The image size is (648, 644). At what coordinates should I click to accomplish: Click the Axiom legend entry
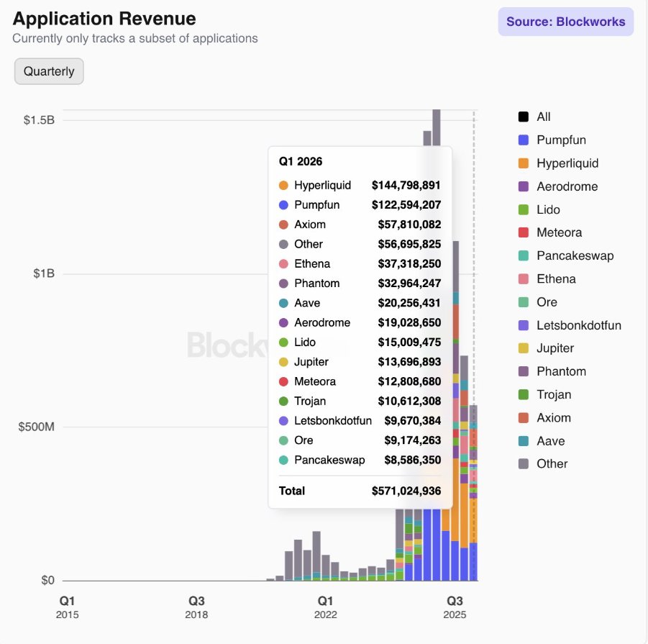553,417
